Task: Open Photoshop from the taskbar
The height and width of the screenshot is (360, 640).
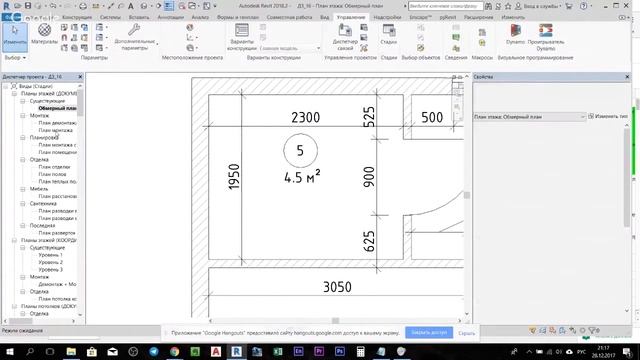Action: pyautogui.click(x=340, y=351)
